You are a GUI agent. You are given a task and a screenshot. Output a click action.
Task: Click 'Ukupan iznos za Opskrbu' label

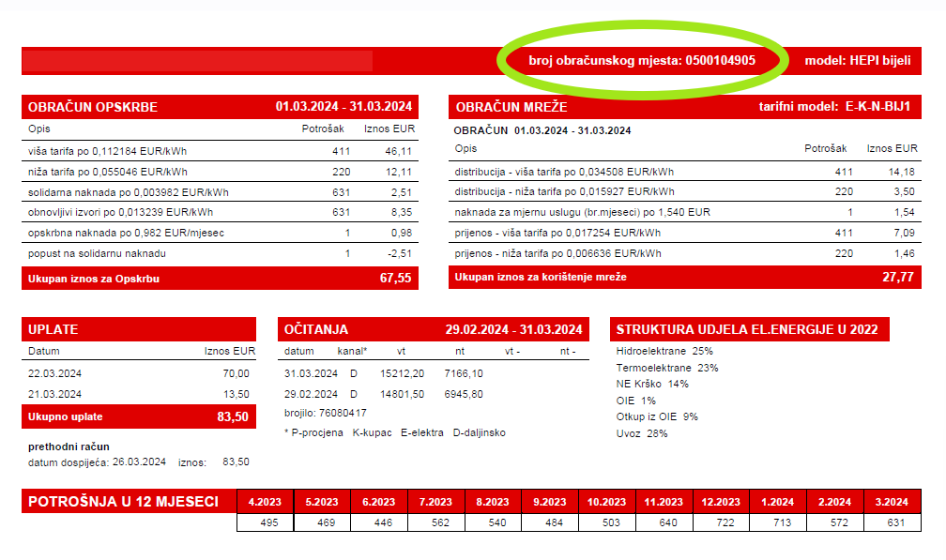click(x=94, y=279)
